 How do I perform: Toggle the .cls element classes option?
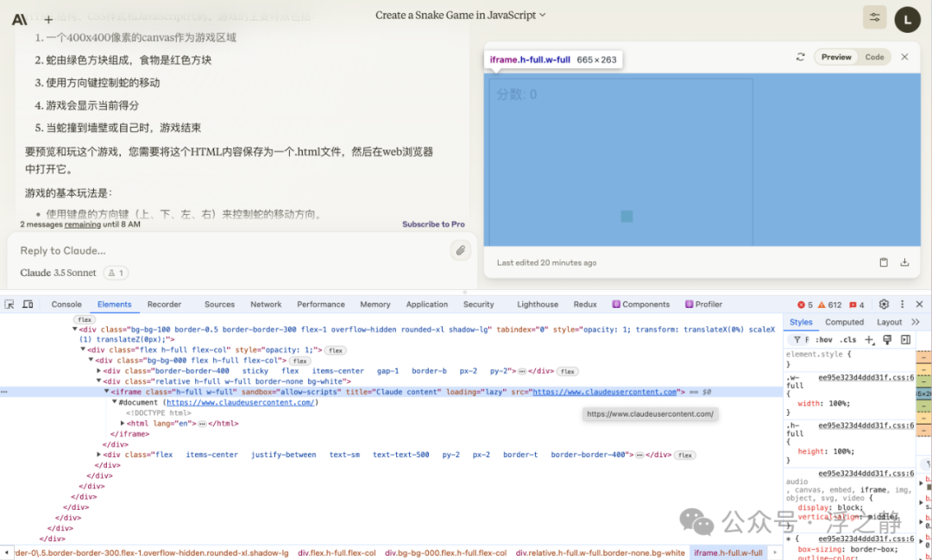(848, 340)
